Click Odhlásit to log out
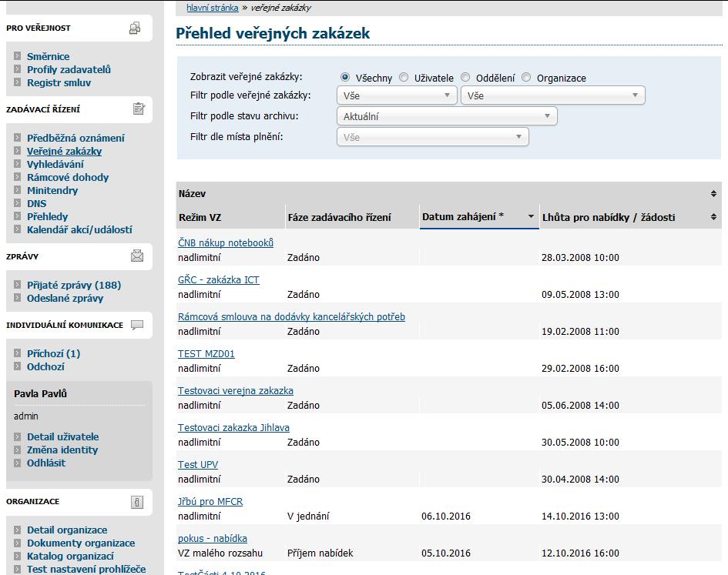The image size is (728, 575). click(46, 463)
